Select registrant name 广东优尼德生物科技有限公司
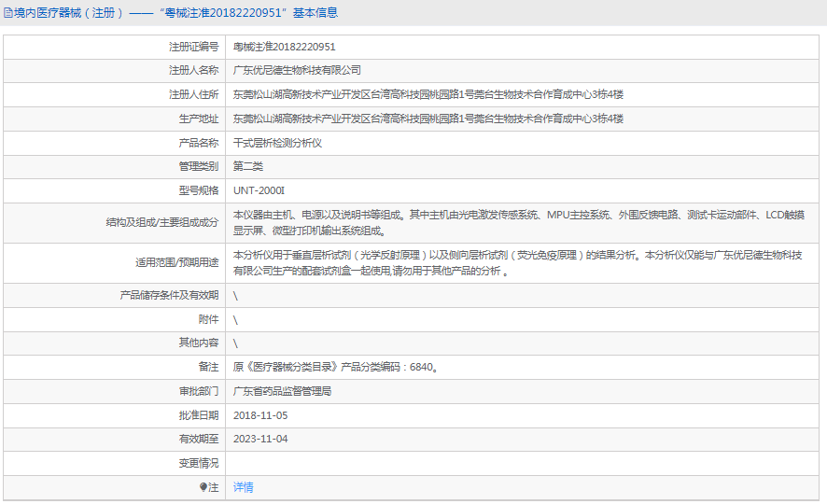827x504 pixels. click(x=297, y=70)
